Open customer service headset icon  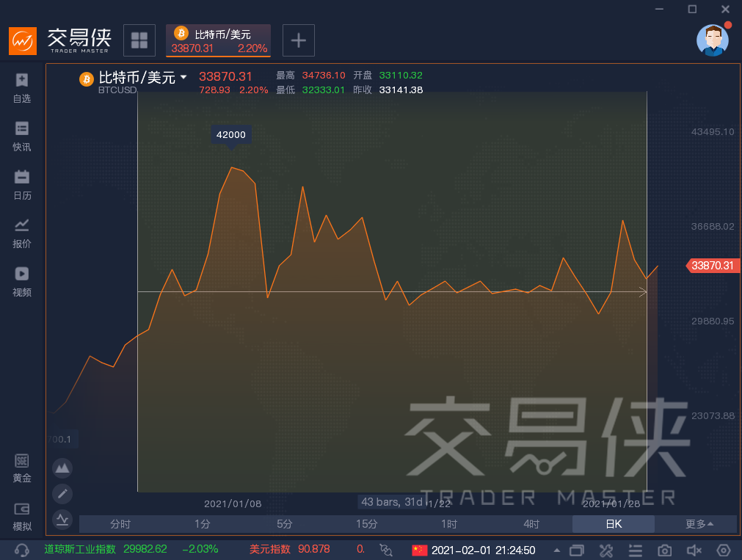click(22, 550)
